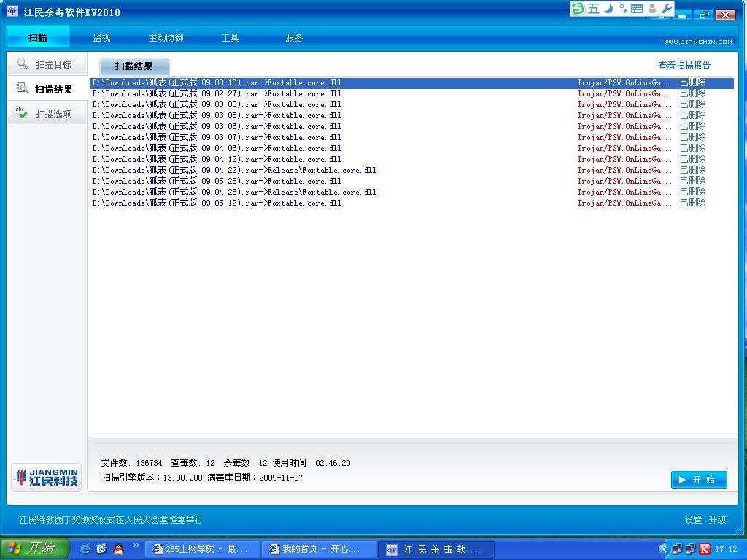Switch to 我的首页 - 开心 taskbar window
Image resolution: width=747 pixels, height=560 pixels.
tap(319, 549)
